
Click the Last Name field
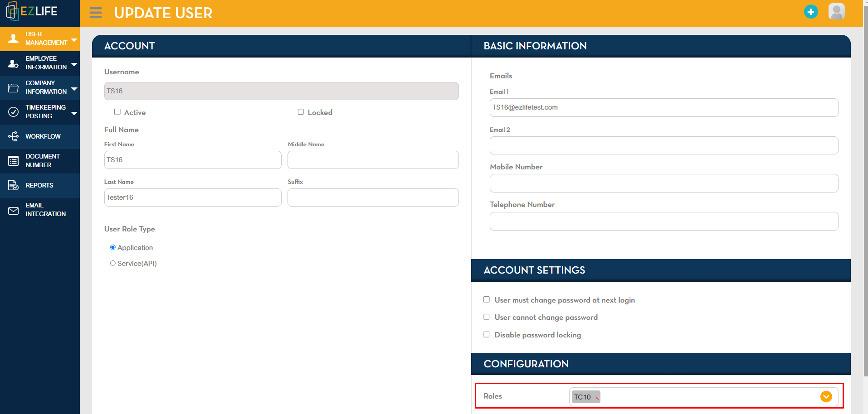point(193,197)
